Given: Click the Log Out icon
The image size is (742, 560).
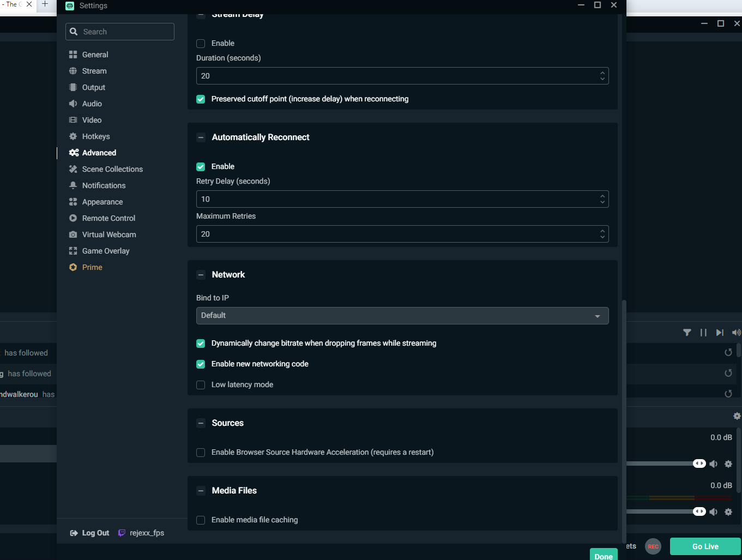Looking at the screenshot, I should [74, 533].
